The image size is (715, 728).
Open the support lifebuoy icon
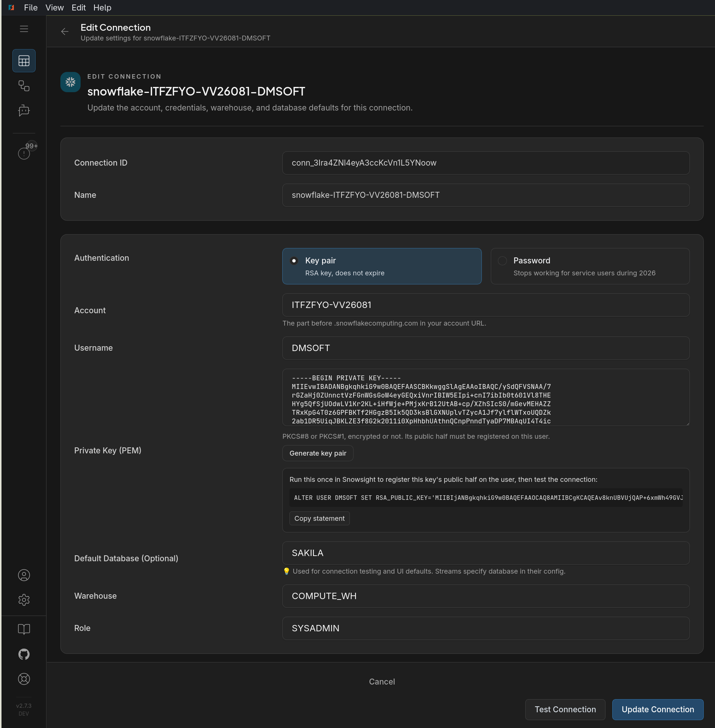coord(24,679)
